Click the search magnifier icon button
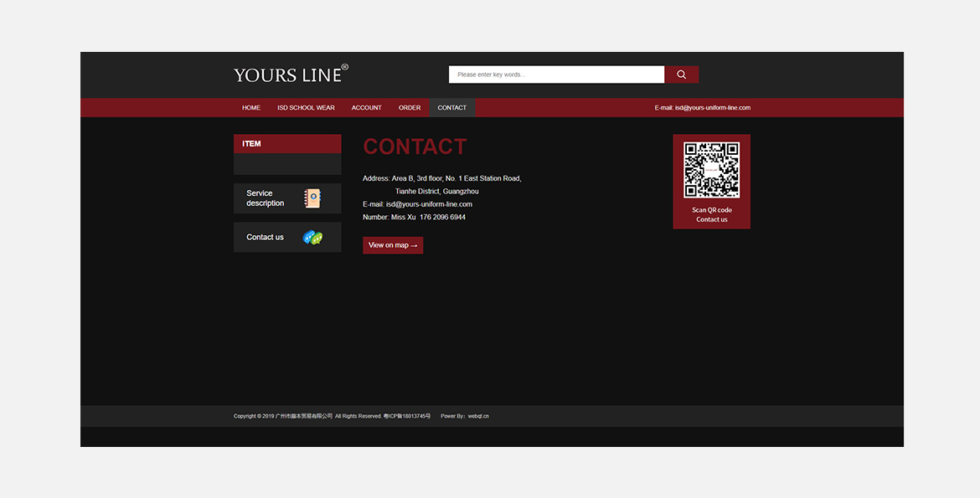This screenshot has width=980, height=498. pos(681,74)
